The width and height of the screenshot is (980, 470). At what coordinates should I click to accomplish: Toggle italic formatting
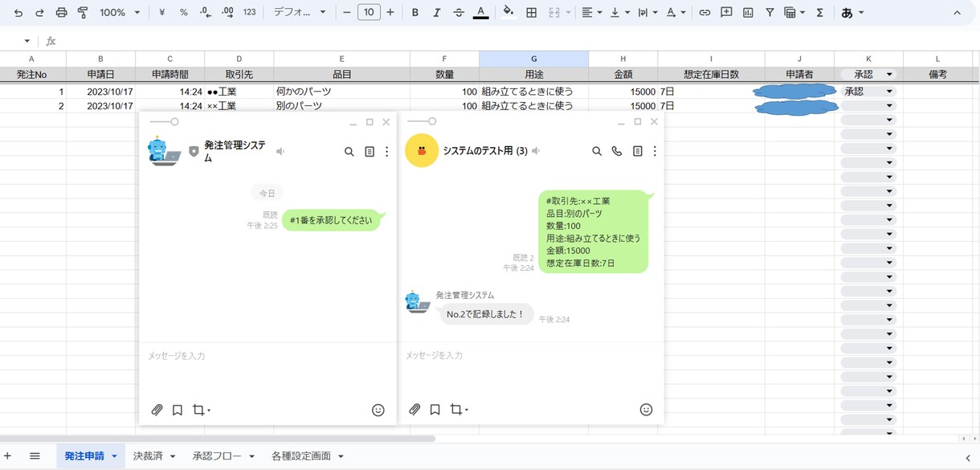click(x=437, y=13)
